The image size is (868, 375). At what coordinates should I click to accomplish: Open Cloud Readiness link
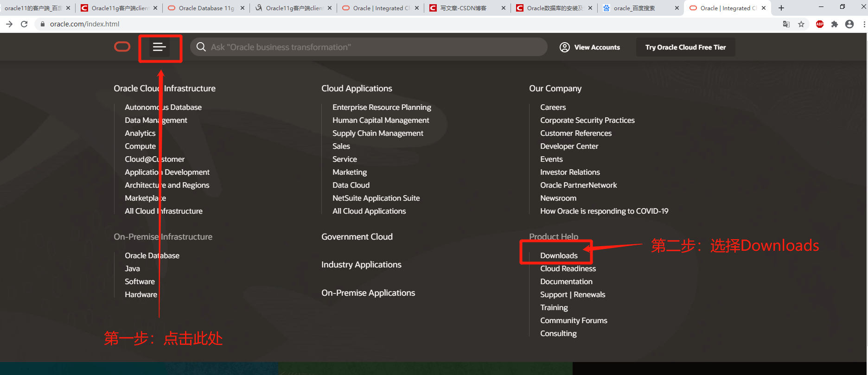point(568,268)
